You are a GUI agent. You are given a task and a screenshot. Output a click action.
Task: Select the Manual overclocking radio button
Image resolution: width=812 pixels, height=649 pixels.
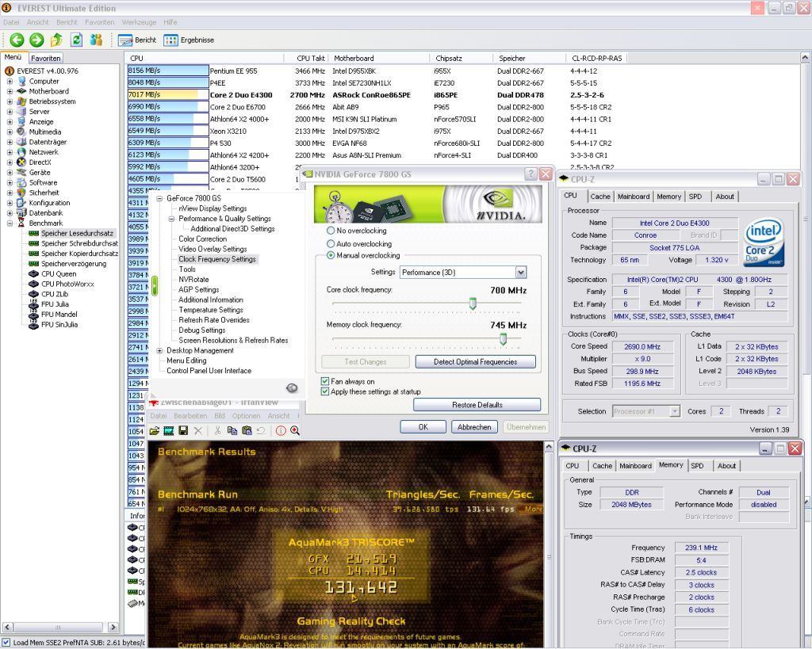coord(331,256)
